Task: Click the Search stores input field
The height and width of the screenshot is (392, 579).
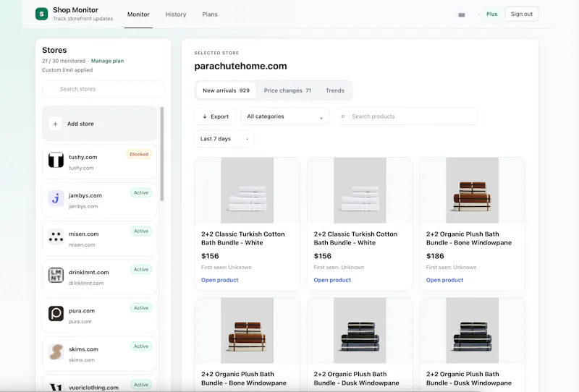Action: [103, 89]
